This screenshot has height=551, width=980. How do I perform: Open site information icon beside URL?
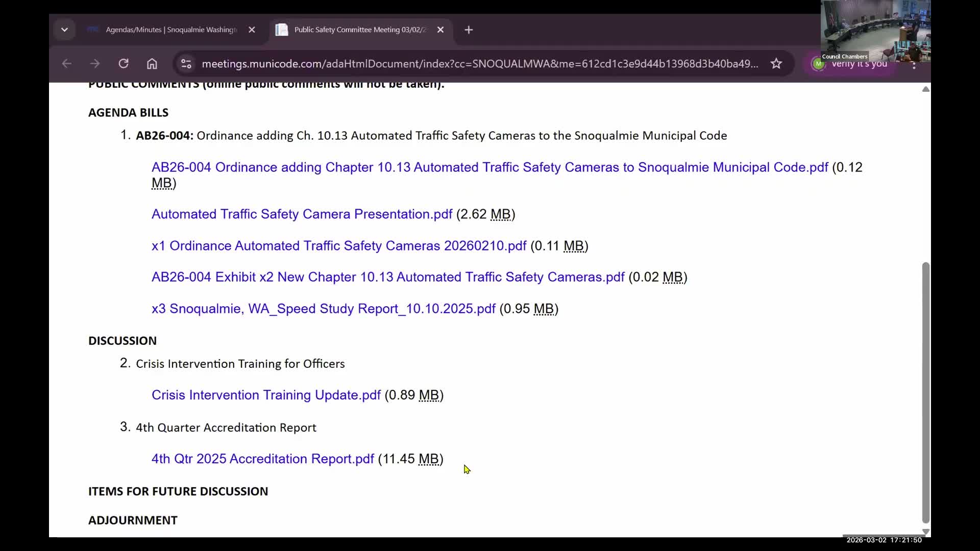(186, 64)
